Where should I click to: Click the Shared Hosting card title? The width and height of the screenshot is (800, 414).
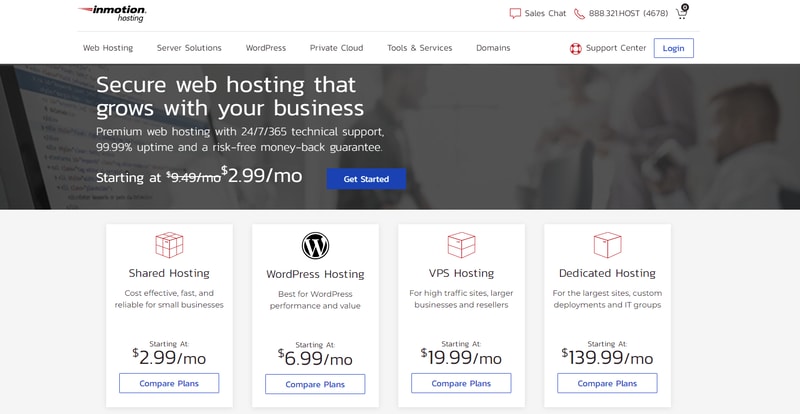click(169, 273)
